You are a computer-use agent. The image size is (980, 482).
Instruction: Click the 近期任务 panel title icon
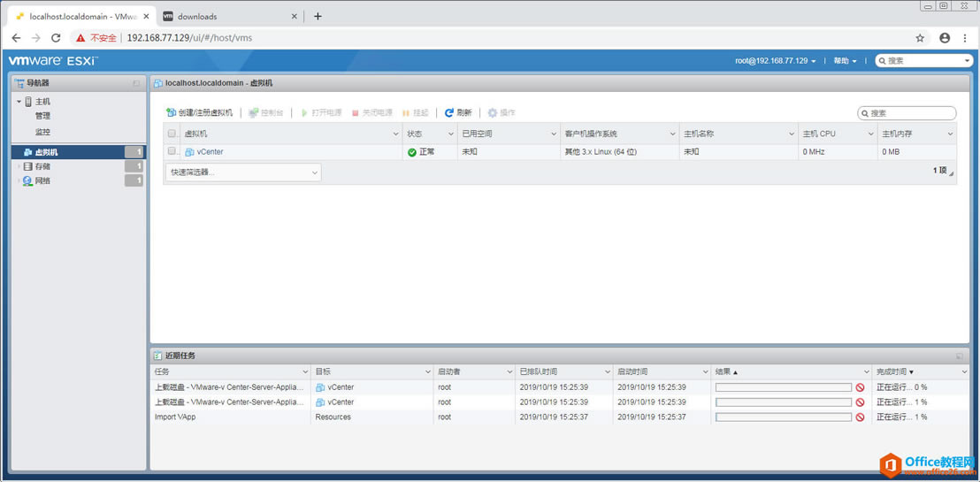coord(158,356)
